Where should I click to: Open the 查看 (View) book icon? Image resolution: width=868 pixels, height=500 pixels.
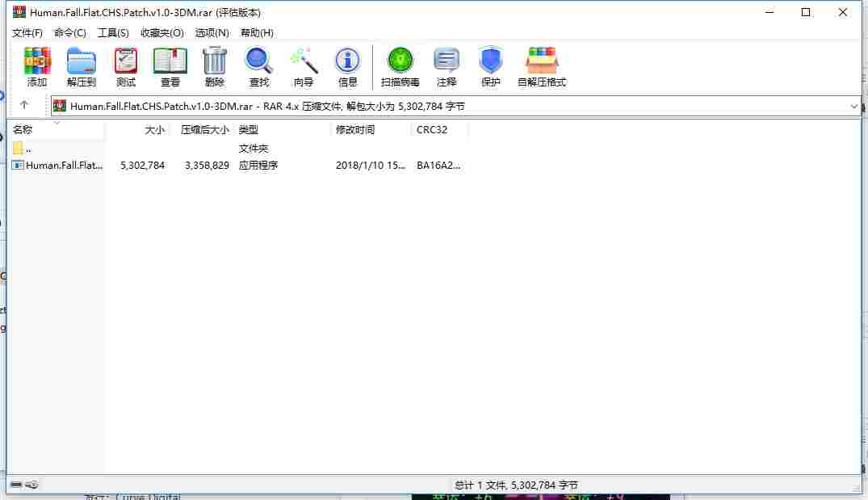click(x=170, y=66)
